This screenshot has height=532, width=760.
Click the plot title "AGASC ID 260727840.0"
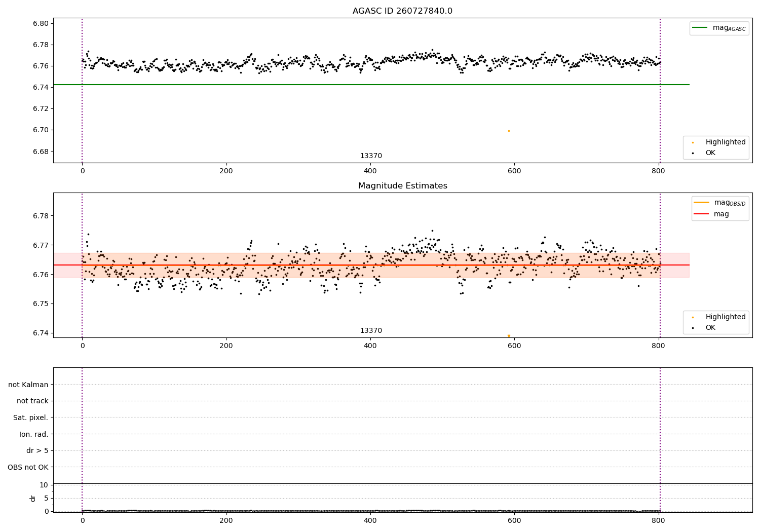(402, 11)
